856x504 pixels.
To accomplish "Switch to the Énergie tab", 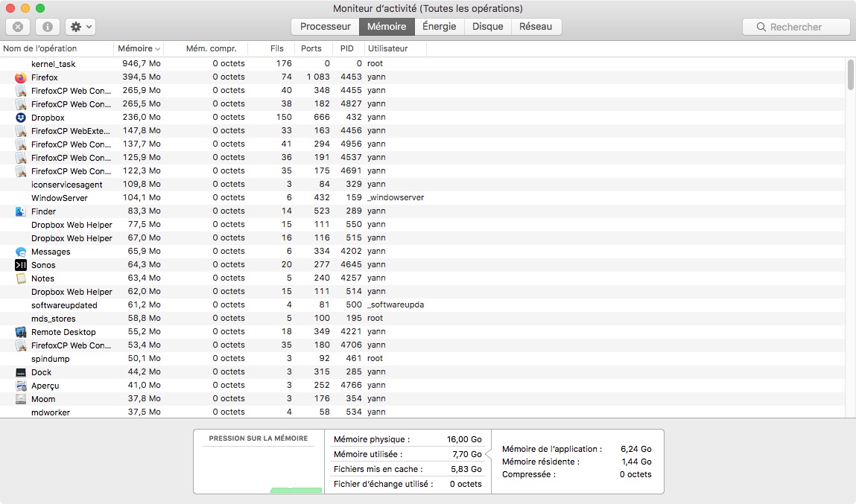I will tap(439, 27).
